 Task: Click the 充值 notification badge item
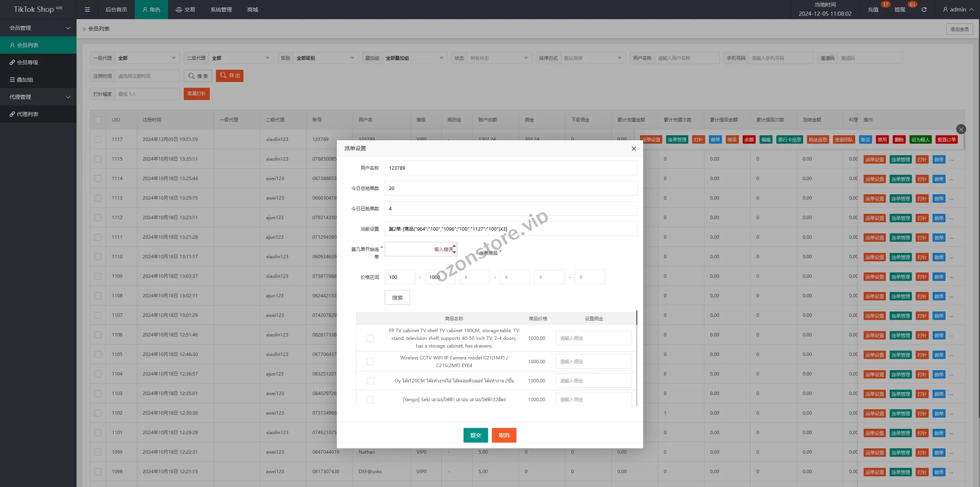873,10
